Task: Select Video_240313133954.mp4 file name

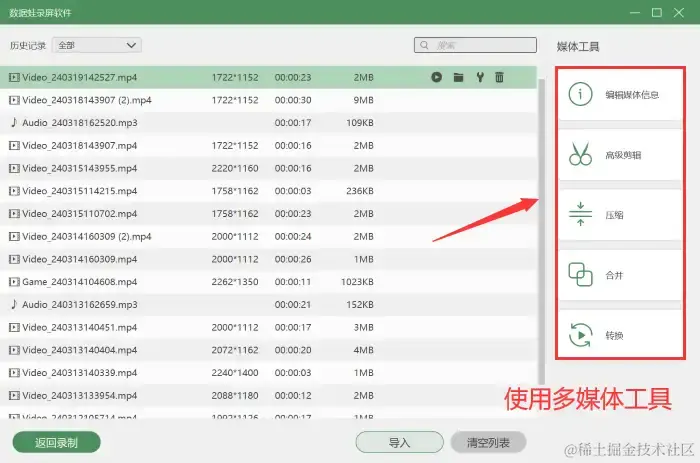Action: 79,396
